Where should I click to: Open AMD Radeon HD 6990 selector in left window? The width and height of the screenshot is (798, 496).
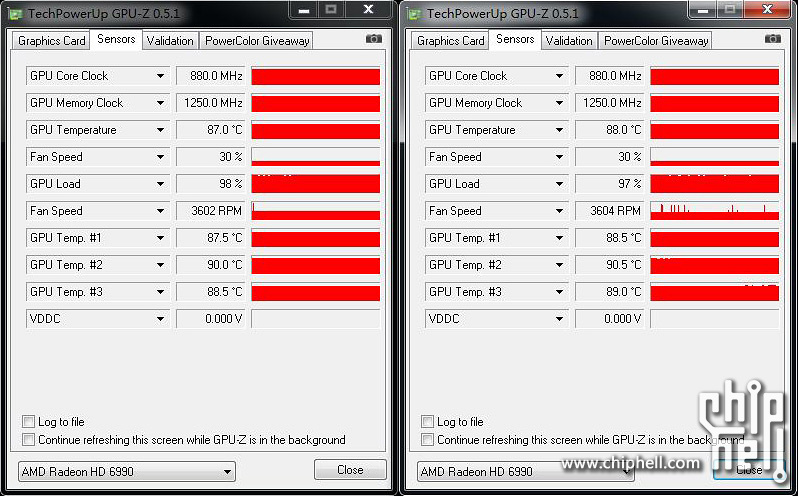coord(127,472)
